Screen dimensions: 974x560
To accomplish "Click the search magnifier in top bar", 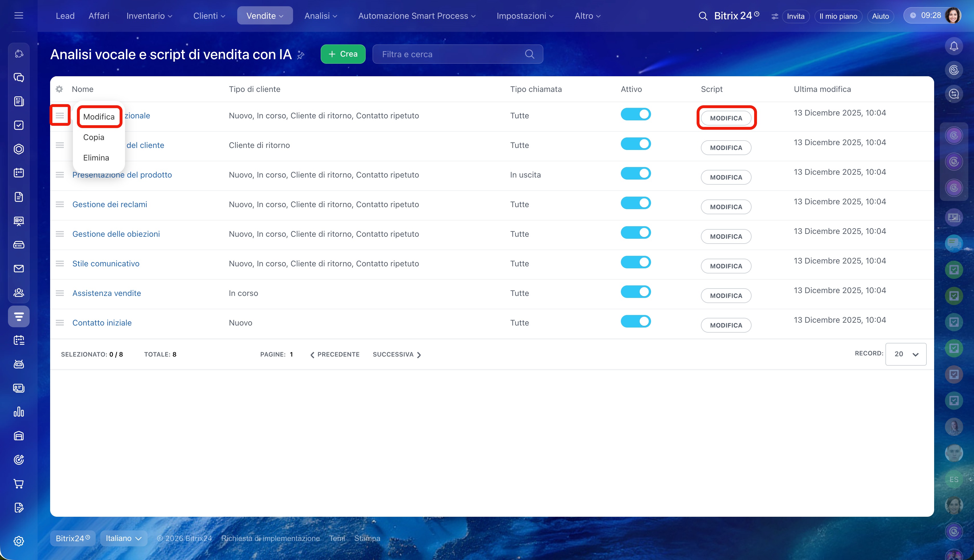I will (x=703, y=16).
